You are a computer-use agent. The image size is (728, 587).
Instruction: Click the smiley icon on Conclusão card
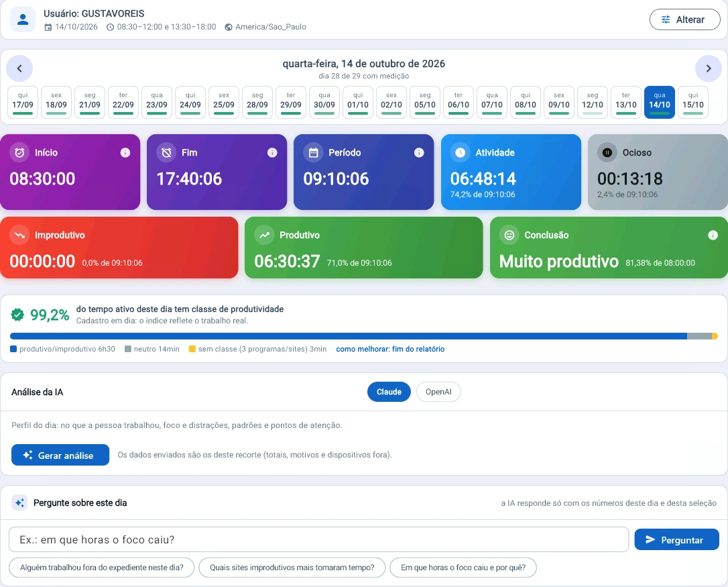click(509, 235)
